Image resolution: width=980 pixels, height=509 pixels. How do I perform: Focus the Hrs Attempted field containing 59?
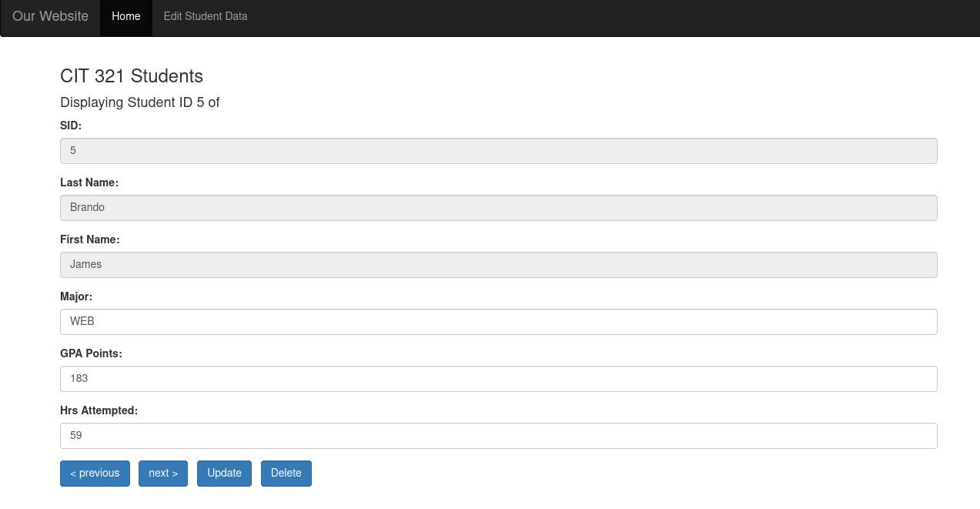tap(499, 436)
